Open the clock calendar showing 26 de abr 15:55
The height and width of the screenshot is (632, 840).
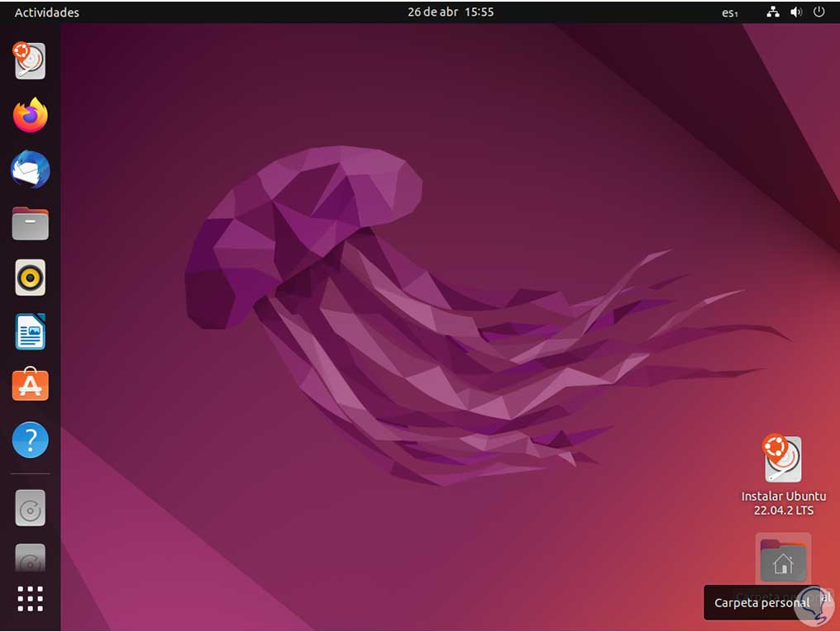point(451,12)
